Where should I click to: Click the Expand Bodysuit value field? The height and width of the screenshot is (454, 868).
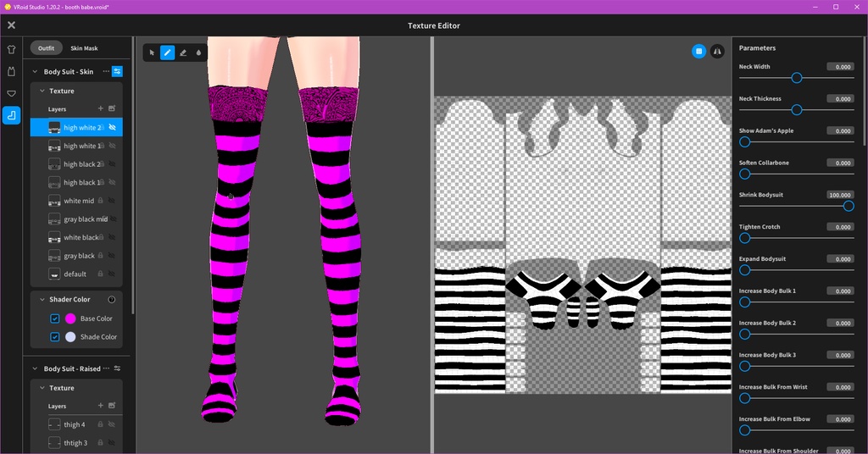840,259
